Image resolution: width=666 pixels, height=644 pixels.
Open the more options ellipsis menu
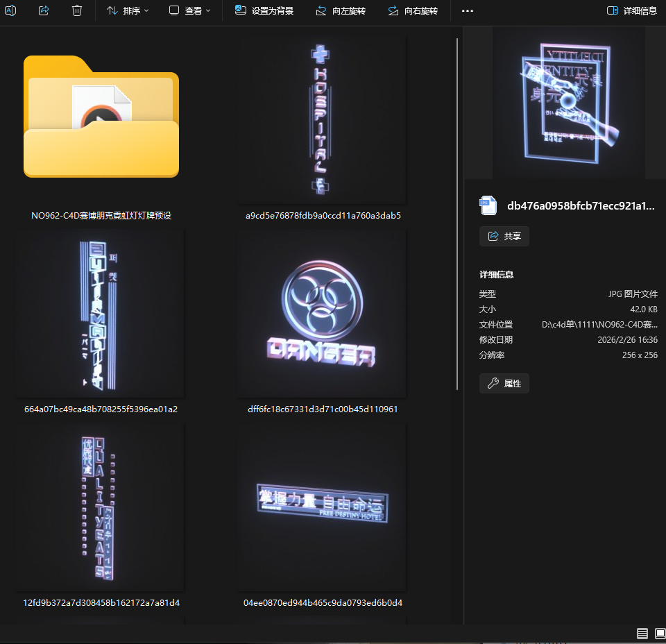point(467,10)
